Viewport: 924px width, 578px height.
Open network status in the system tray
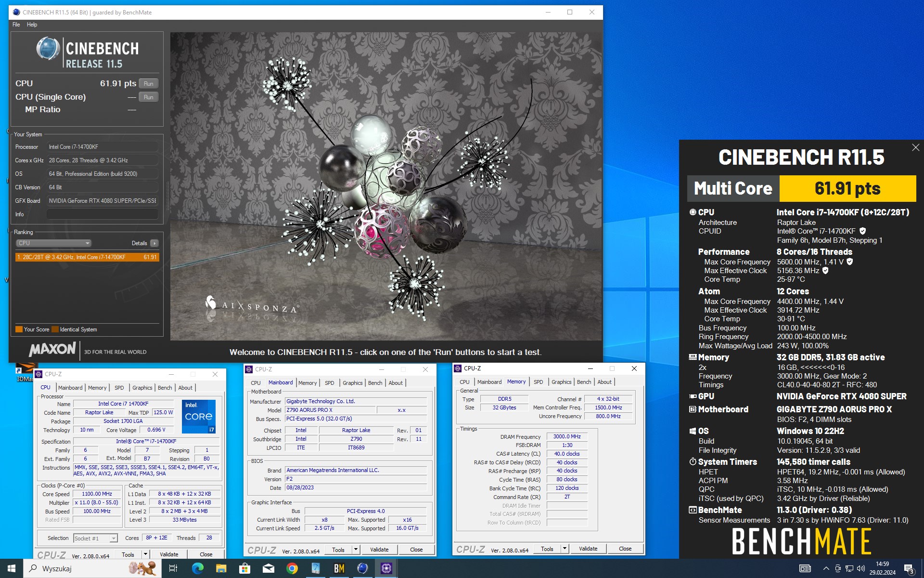(849, 568)
